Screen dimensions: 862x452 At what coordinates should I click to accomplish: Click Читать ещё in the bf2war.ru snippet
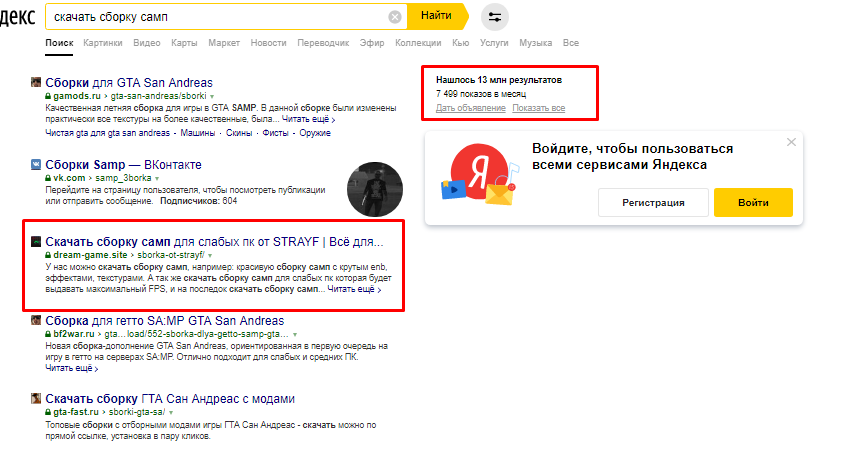tap(71, 368)
